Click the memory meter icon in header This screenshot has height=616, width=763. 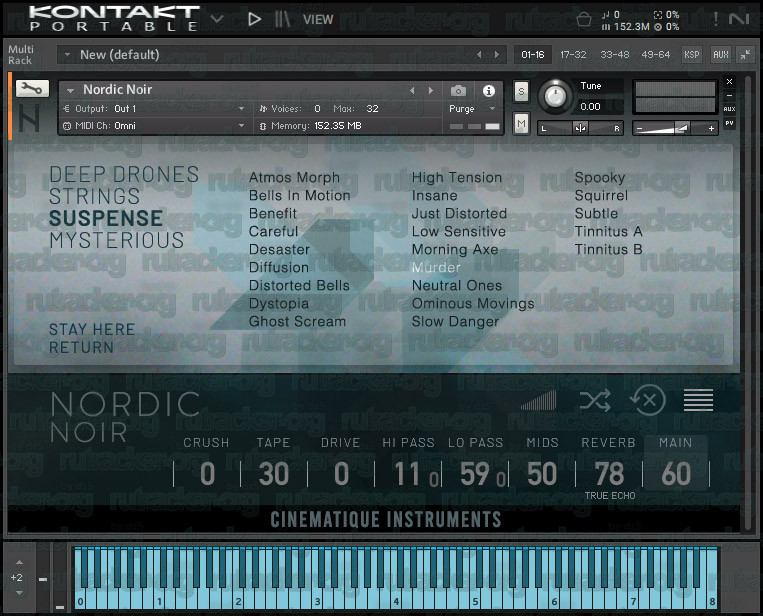tap(605, 27)
